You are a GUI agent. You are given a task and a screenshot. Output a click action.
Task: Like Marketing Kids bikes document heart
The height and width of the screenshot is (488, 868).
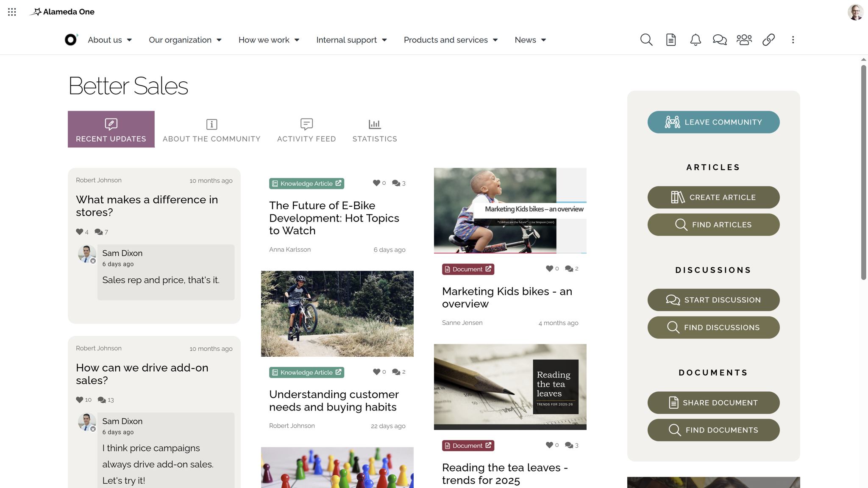click(549, 268)
